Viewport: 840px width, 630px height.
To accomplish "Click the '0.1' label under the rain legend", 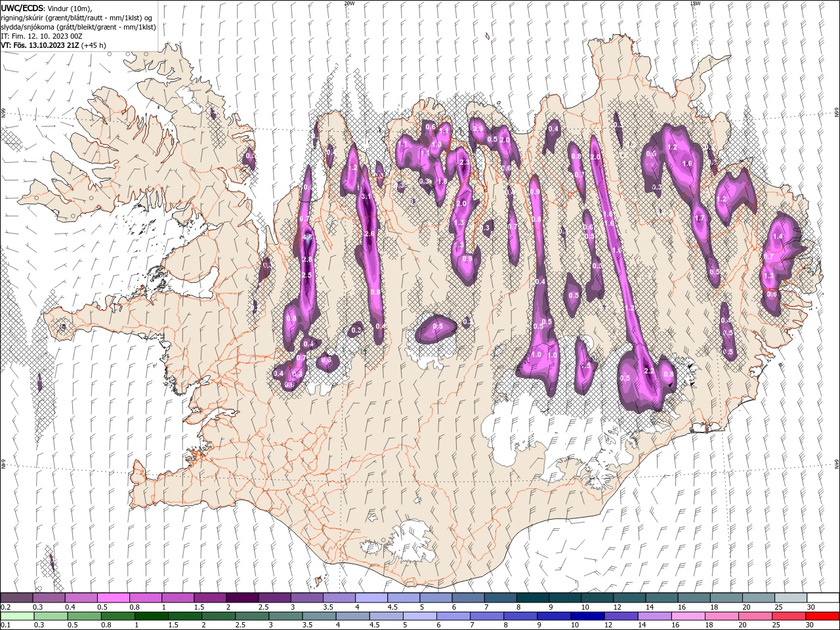I will click(5, 625).
